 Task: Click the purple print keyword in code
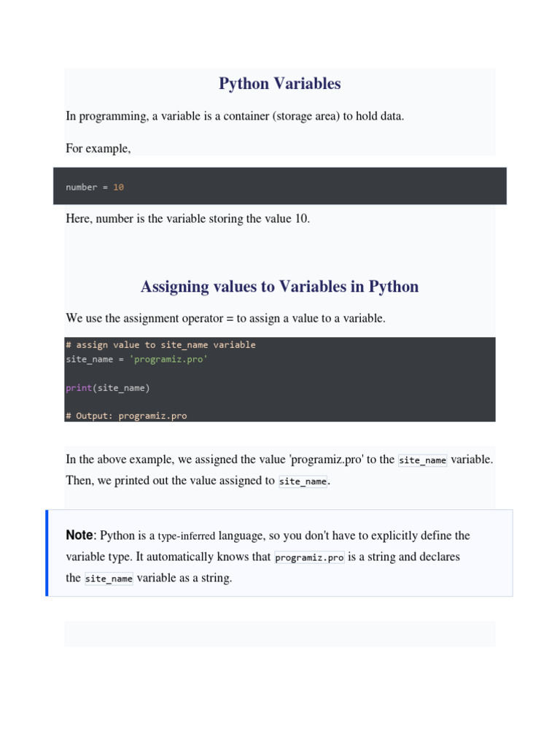79,388
